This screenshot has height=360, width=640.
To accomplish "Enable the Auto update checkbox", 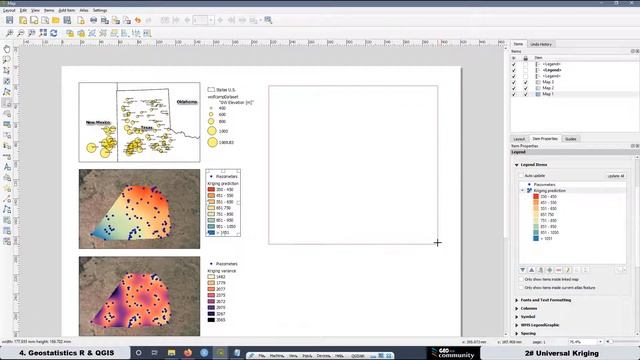I will [x=521, y=176].
